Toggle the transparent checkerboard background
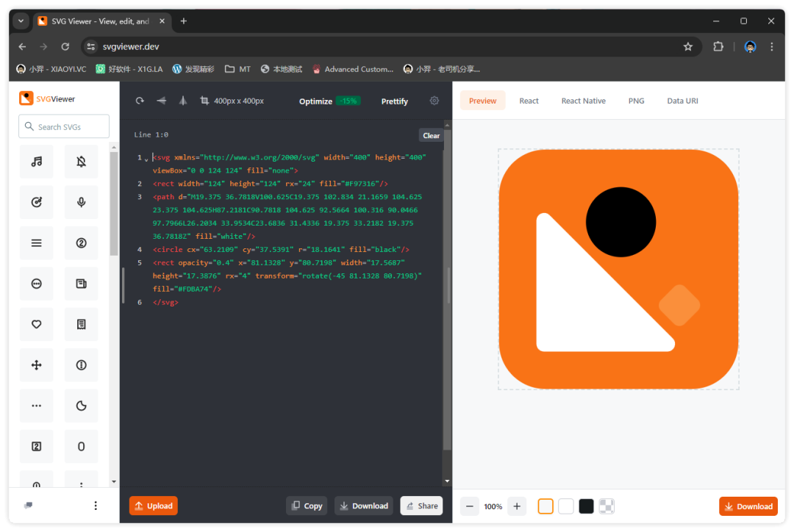This screenshot has height=532, width=794. point(607,506)
